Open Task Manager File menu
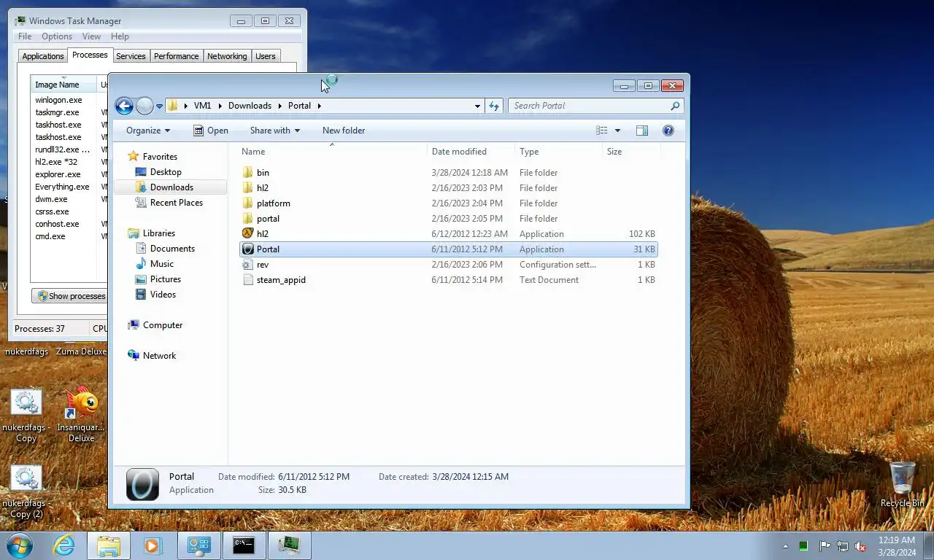 click(x=25, y=36)
